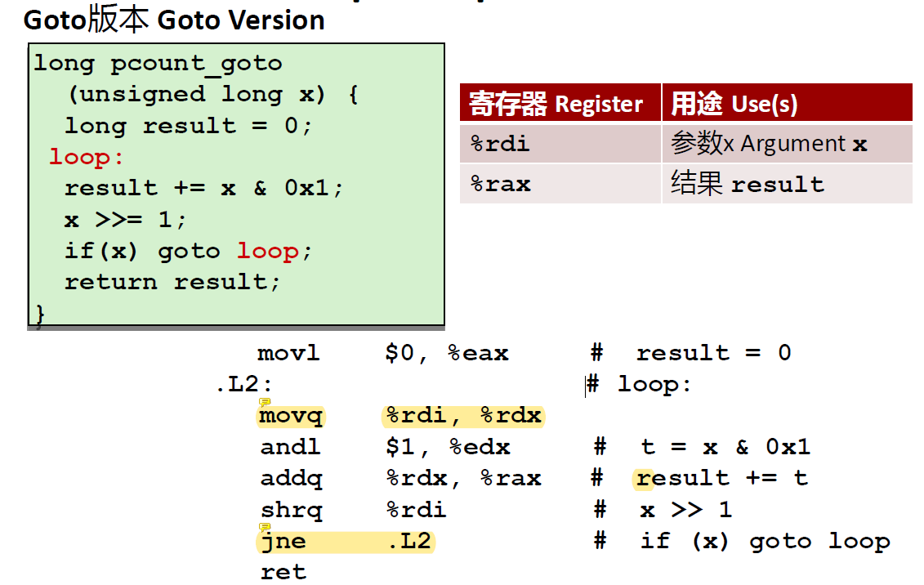Click the movl instruction mnemonic
Screen dimensions: 924x585
click(x=288, y=354)
